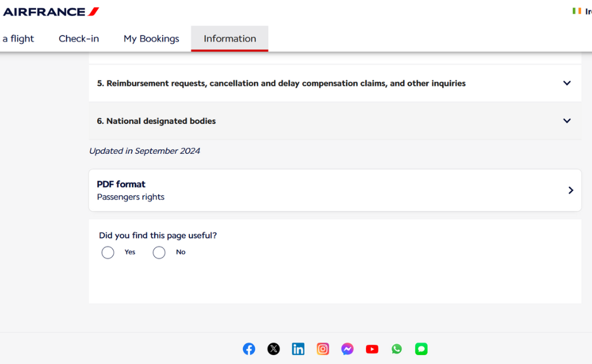Viewport: 592px width, 364px height.
Task: Select Yes for page usefulness
Action: pos(108,253)
